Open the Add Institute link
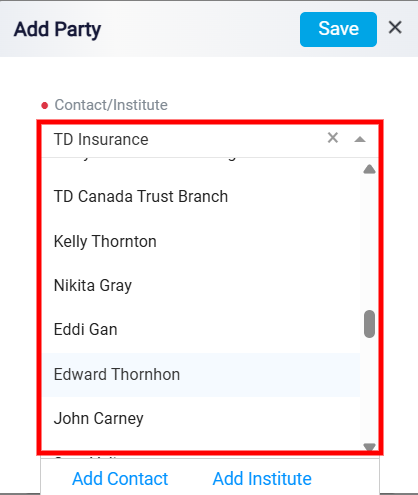The image size is (418, 495). click(x=262, y=479)
